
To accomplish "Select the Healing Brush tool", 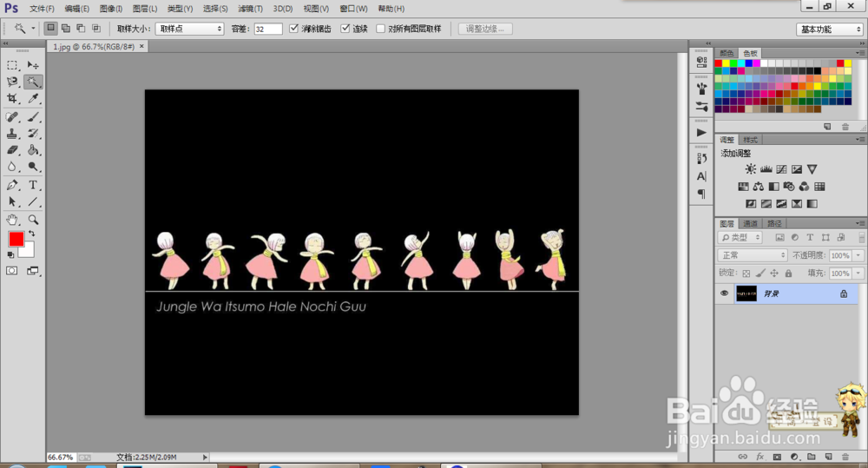I will point(12,117).
